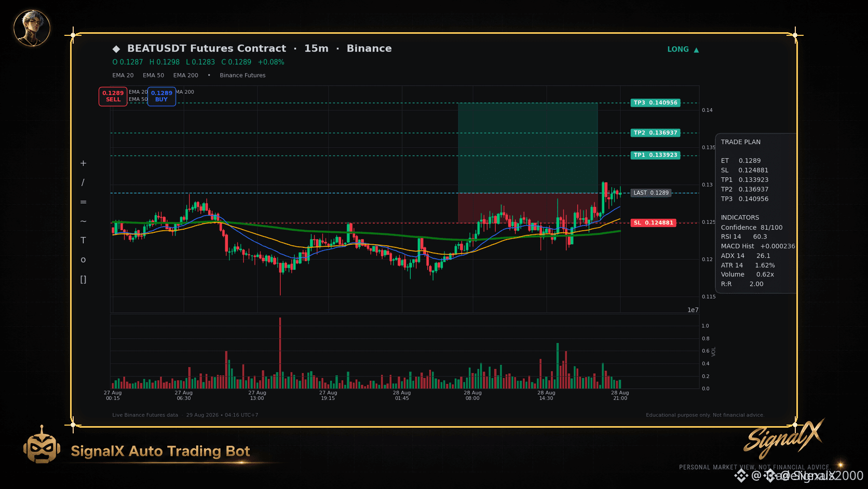Open the profile avatar picture
The image size is (868, 489).
coord(32,28)
